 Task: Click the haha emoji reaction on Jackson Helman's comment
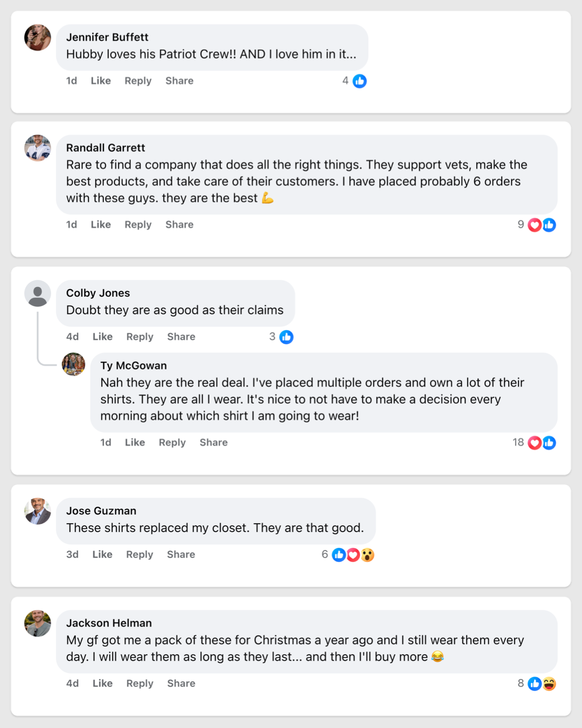549,684
